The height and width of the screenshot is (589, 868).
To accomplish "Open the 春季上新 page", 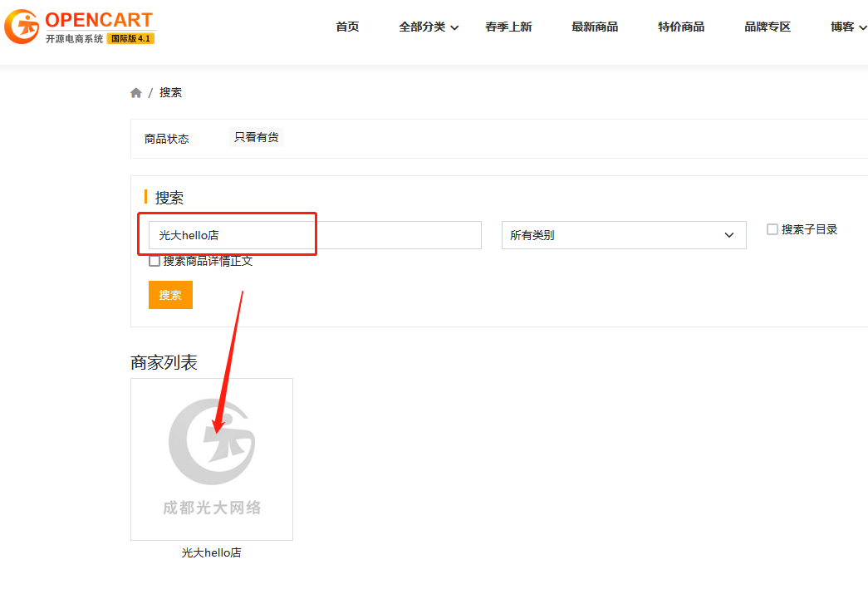I will pos(508,27).
